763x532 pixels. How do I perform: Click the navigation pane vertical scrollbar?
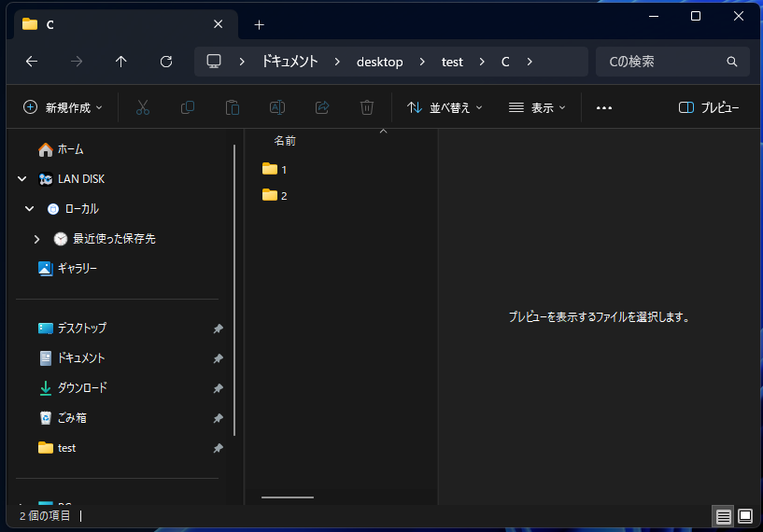pos(234,290)
